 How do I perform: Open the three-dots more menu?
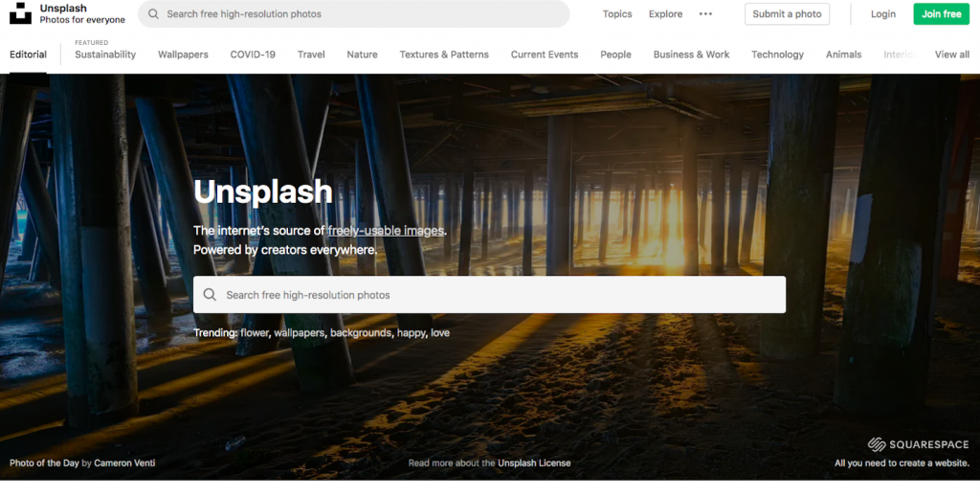(x=705, y=14)
